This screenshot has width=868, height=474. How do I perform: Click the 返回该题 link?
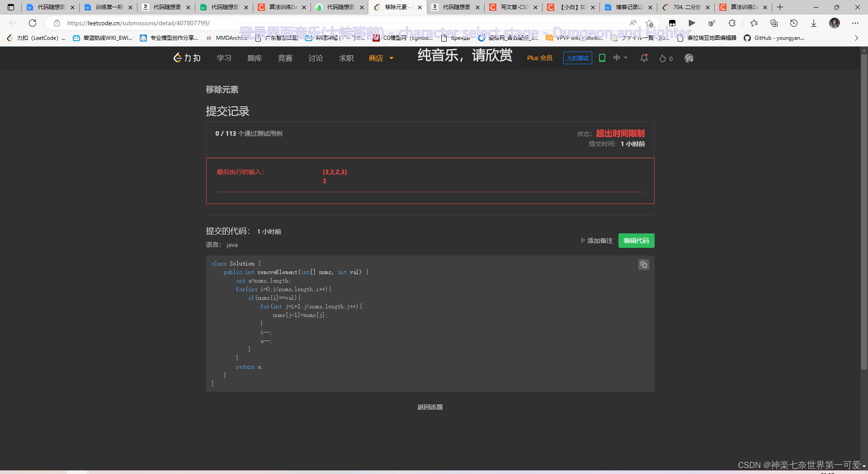tap(430, 407)
